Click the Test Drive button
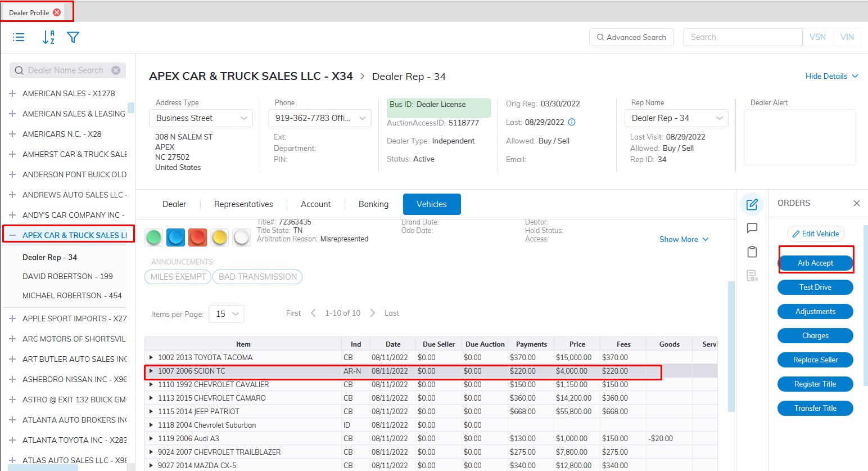Screen dimensions: 868x471 pos(815,287)
